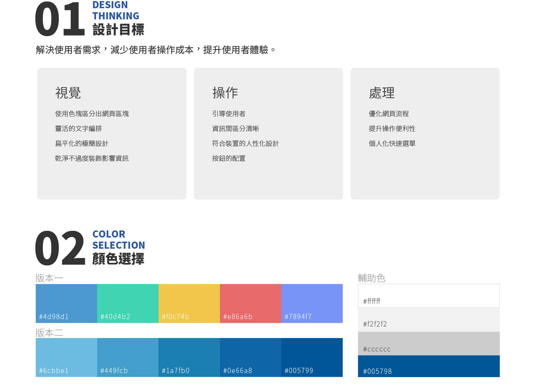Select the #005798 auxiliary color swatch
The image size is (537, 392).
coord(428,367)
